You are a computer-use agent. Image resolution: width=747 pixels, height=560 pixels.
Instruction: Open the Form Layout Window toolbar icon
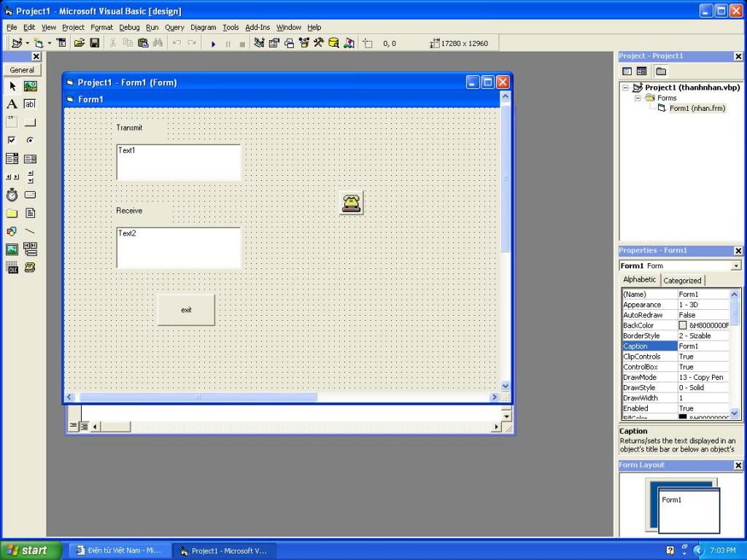289,43
